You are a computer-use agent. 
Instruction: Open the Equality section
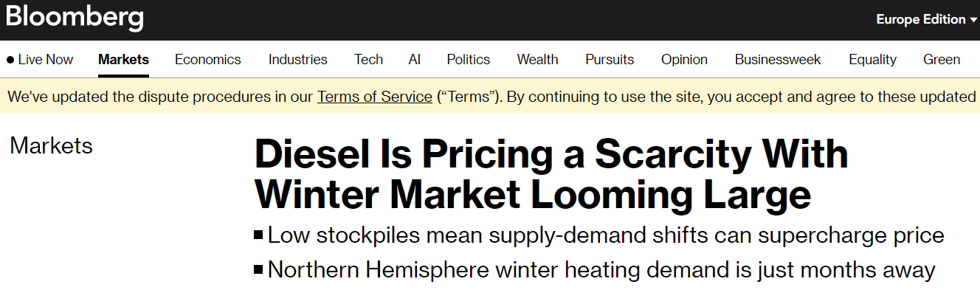[872, 60]
